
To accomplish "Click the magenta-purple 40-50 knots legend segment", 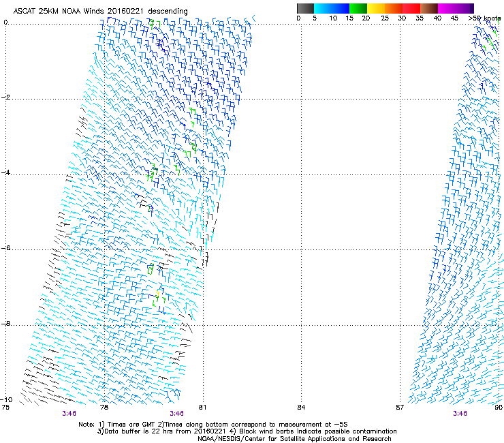I will 456,8.
